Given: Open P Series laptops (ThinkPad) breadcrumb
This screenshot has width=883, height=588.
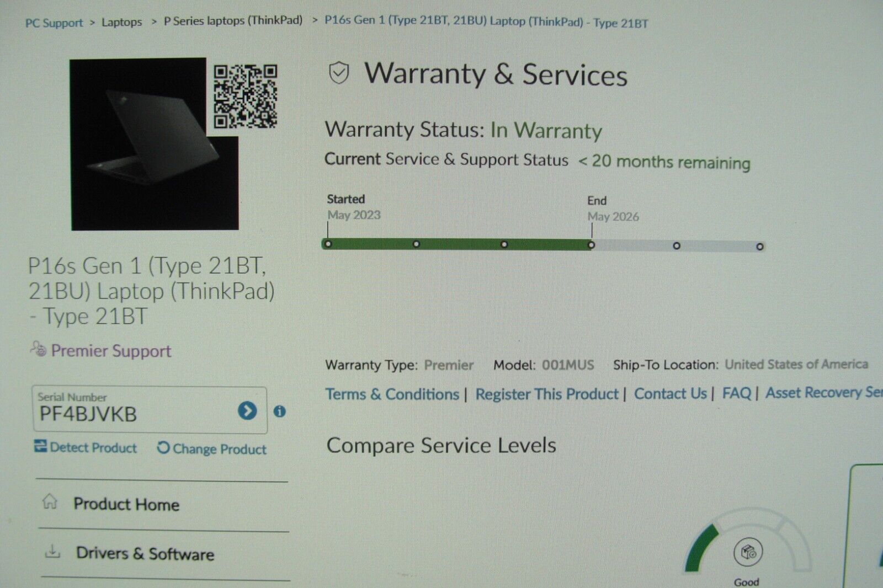Looking at the screenshot, I should click(x=233, y=20).
